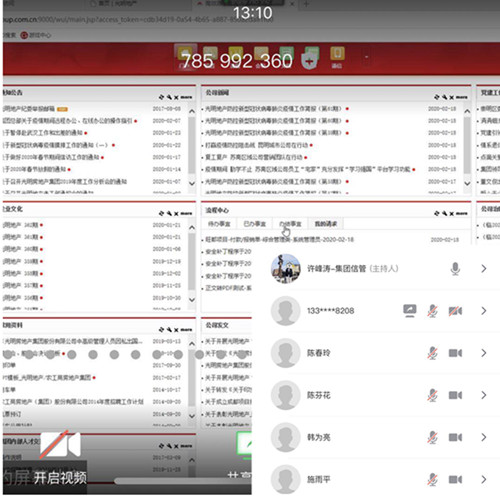
Task: Click the wrench icon in 公司新闻 panel header
Action: click(x=444, y=97)
